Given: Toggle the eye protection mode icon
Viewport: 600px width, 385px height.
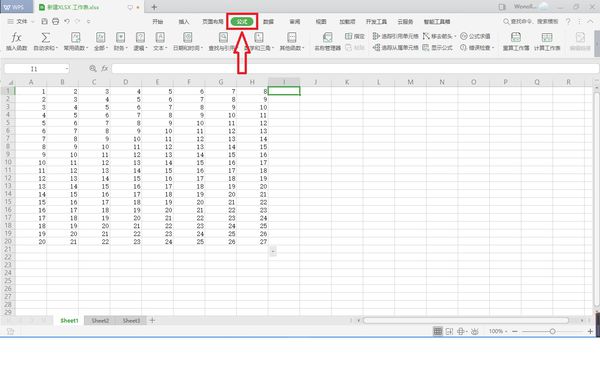Looking at the screenshot, I should (x=474, y=331).
